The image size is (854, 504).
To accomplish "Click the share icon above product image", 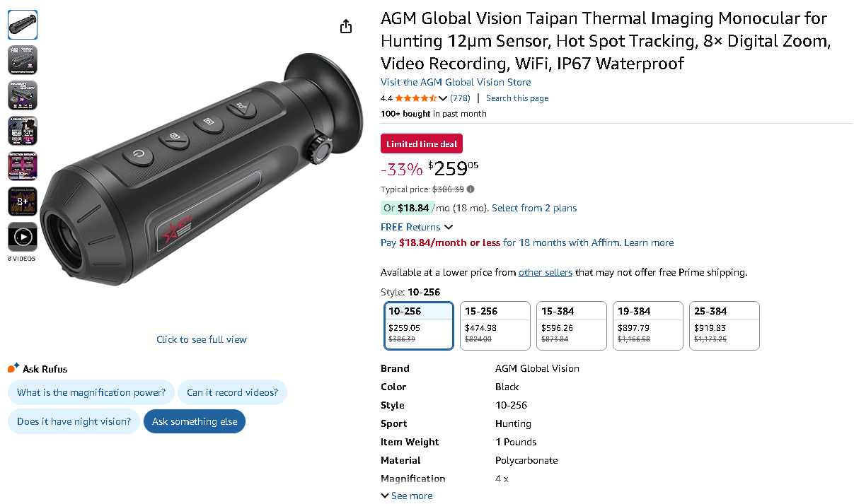I will click(x=345, y=26).
